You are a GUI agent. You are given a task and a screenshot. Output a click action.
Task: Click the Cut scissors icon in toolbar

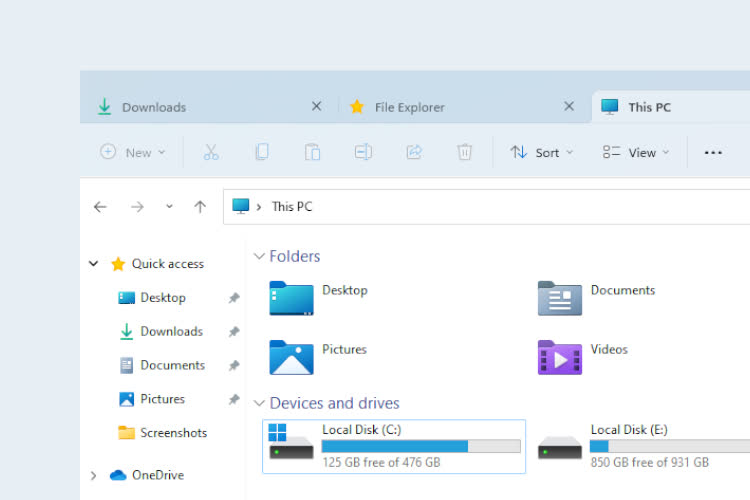(x=211, y=152)
